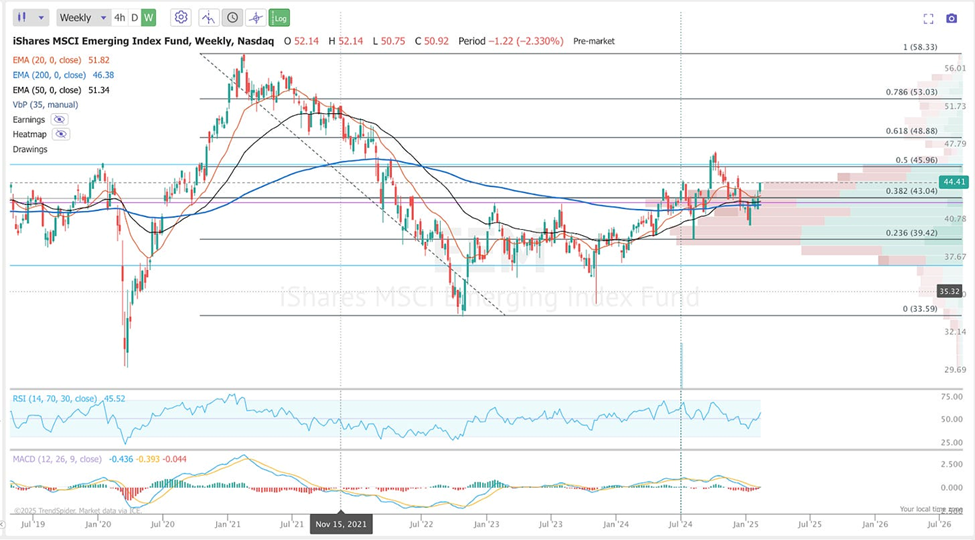
Task: Click the 0.618 (48.88) Fibonacci label
Action: [x=912, y=131]
